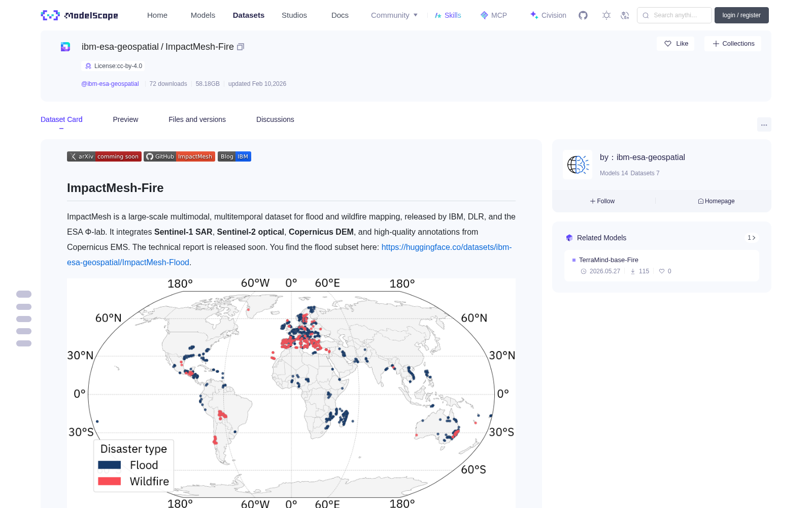Click the MCP diamond icon
The image size is (812, 508).
484,15
